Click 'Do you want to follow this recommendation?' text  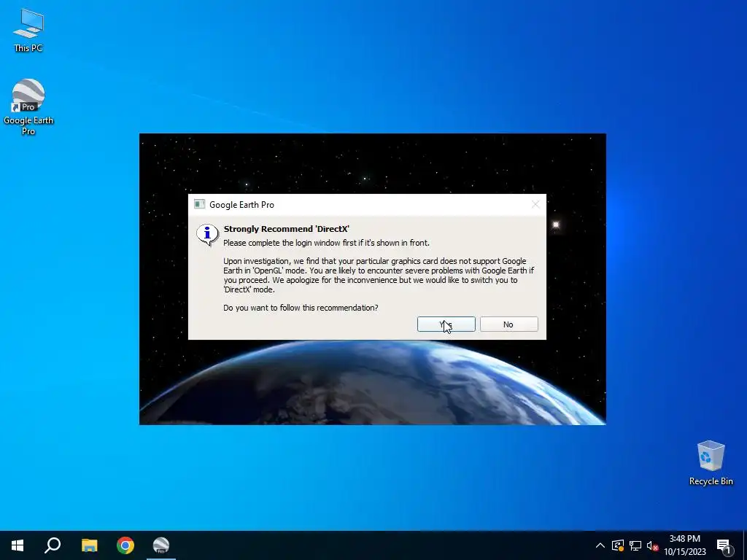click(301, 308)
